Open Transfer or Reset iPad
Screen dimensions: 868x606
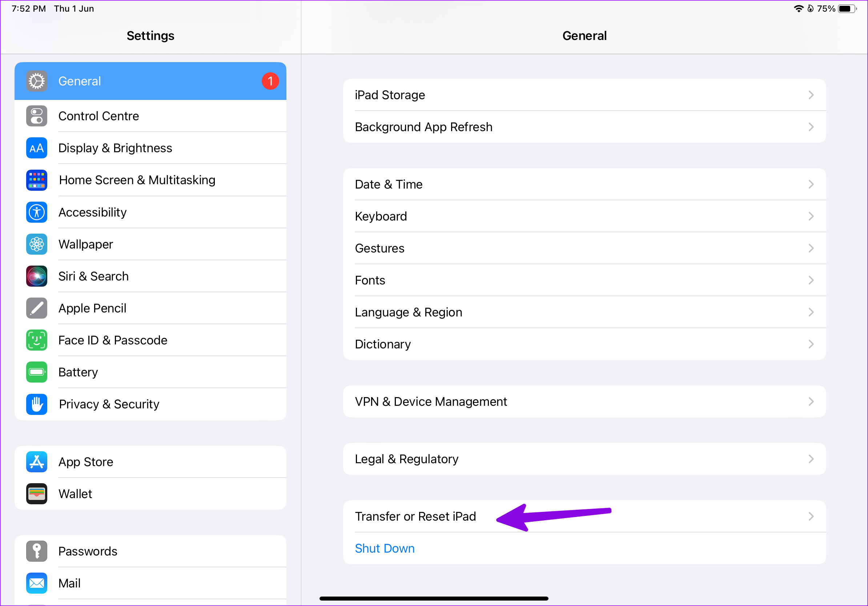(415, 517)
